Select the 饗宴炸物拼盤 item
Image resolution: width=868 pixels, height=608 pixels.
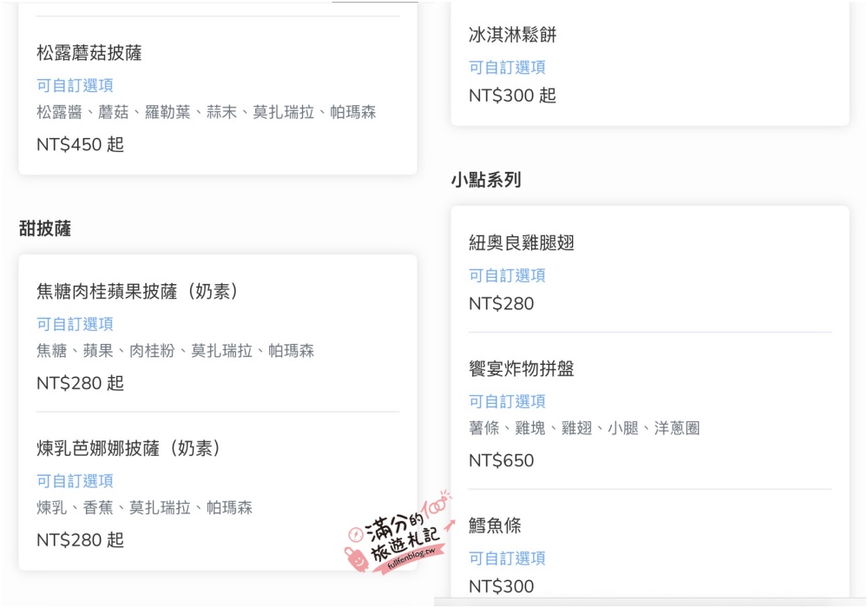(x=521, y=369)
